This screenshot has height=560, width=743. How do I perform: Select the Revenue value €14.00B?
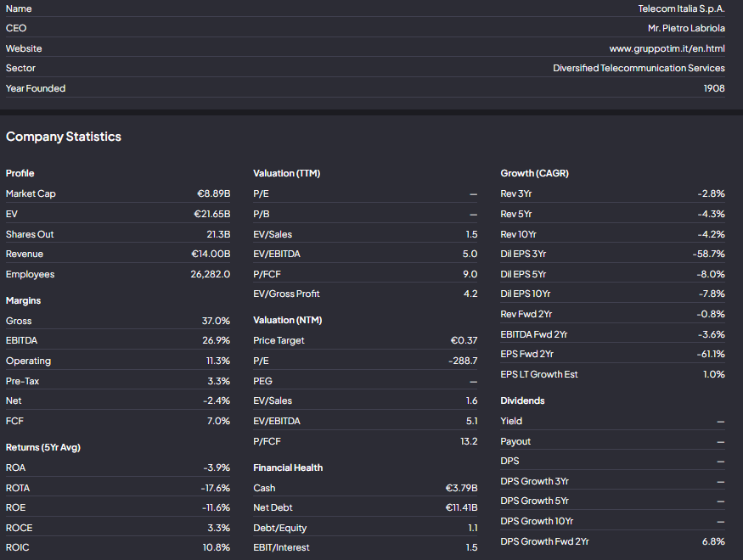click(x=211, y=255)
